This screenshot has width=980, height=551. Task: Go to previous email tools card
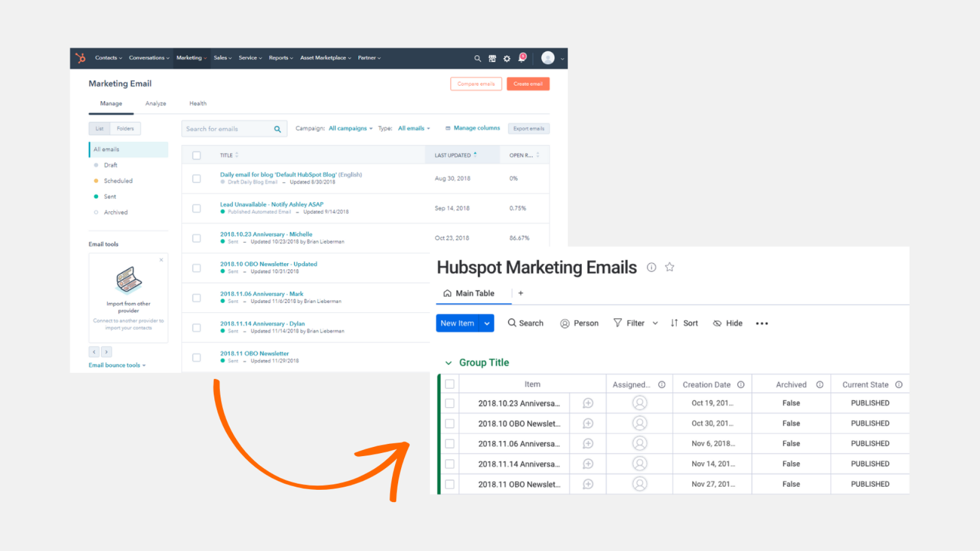coord(94,352)
